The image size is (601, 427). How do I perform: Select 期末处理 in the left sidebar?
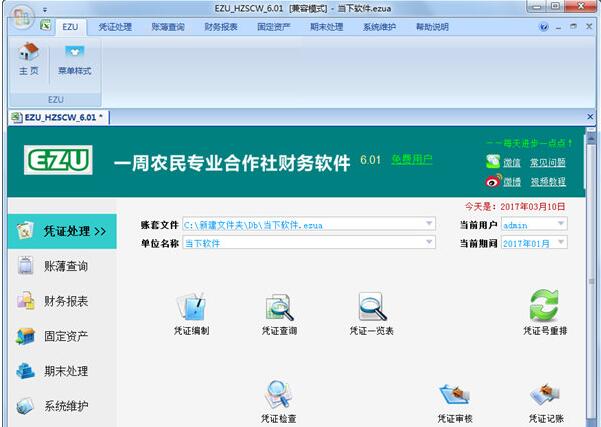[x=62, y=371]
